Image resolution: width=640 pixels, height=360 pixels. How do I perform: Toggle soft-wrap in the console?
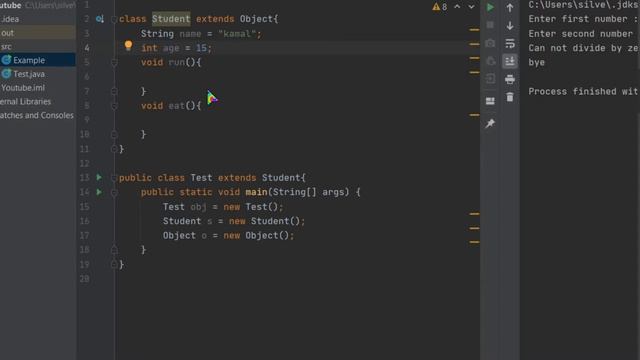click(510, 43)
